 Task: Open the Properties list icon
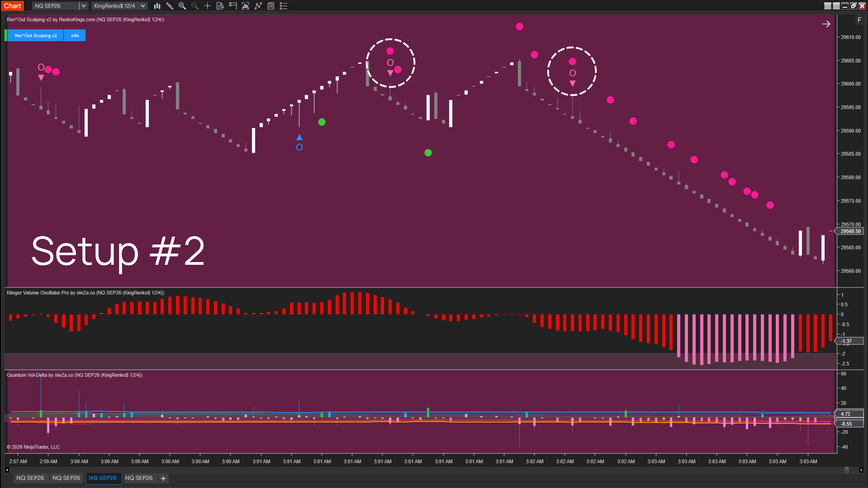283,6
